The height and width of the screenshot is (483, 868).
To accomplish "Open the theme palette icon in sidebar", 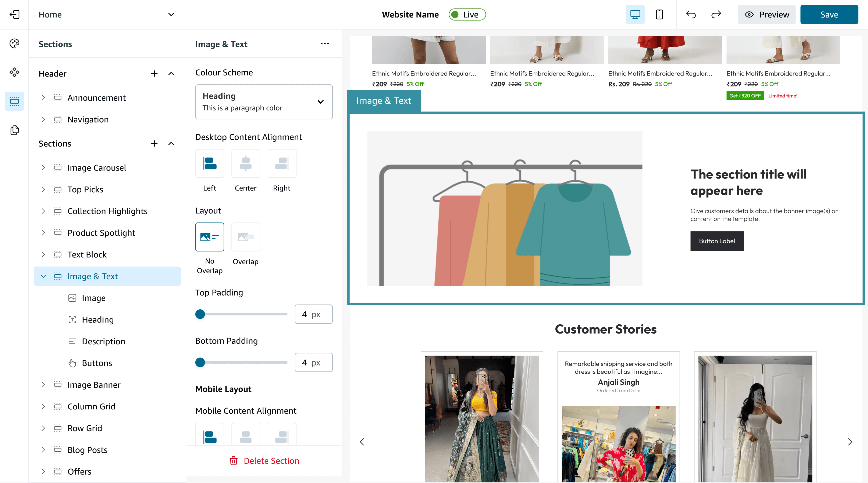I will point(14,43).
